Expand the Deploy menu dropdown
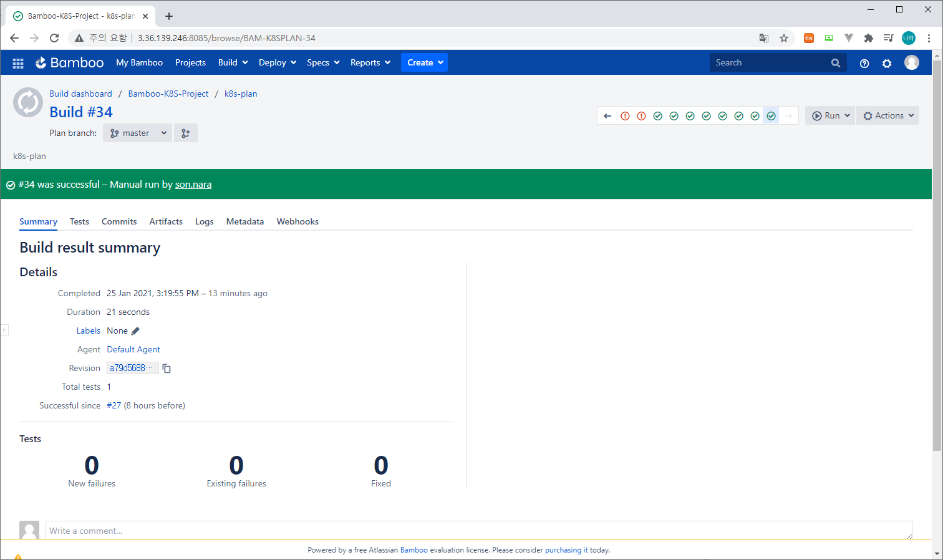The height and width of the screenshot is (560, 943). click(278, 62)
